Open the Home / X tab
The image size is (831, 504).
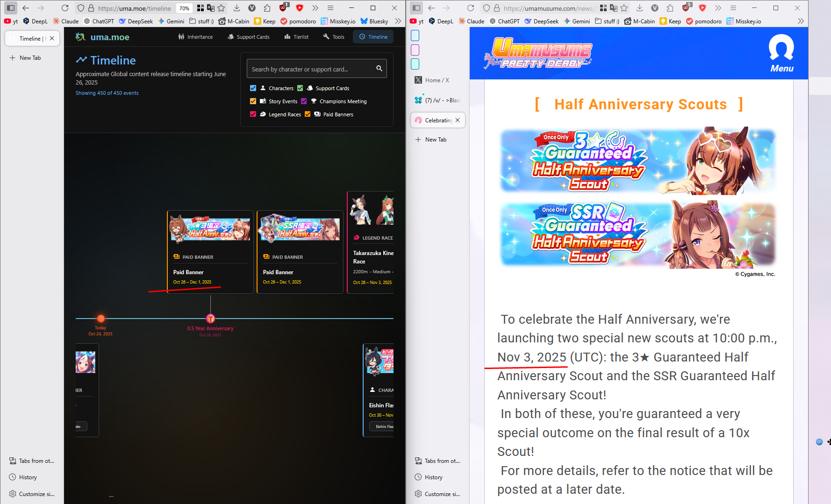point(438,80)
